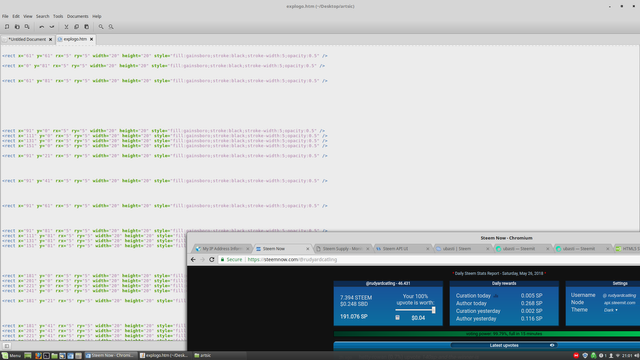This screenshot has width=640, height=360.
Task: Toggle the eye icon on Latest upvotes bar
Action: [x=552, y=345]
